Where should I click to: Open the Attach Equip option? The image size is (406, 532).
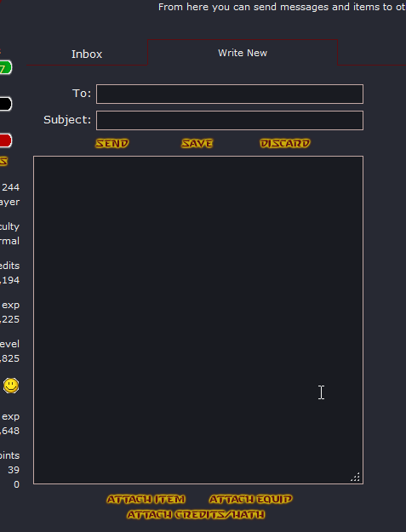(250, 499)
